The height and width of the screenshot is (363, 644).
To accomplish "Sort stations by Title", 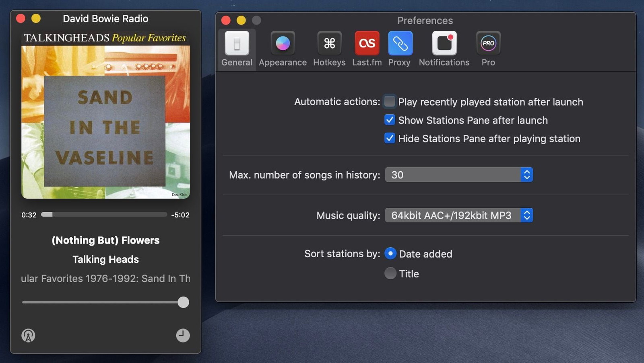I will (390, 273).
